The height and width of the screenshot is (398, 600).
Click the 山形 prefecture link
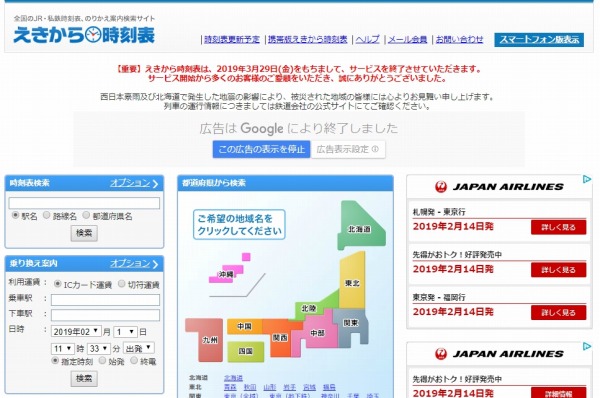(270, 387)
